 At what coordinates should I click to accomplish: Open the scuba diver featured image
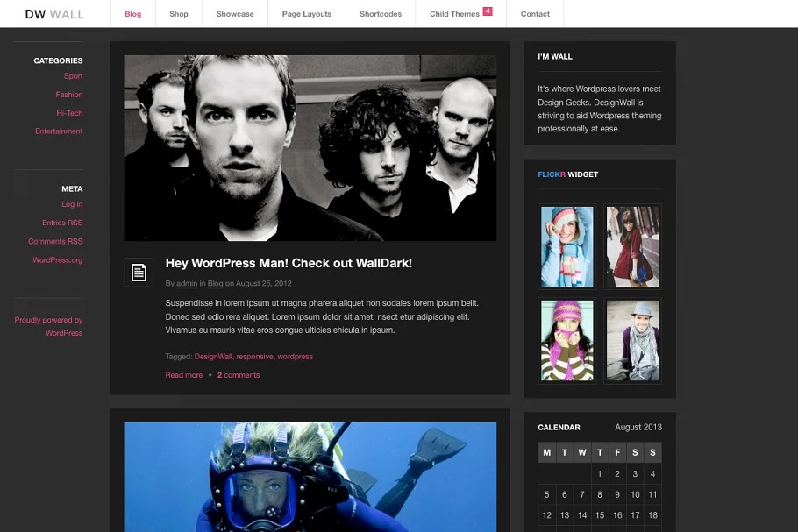310,477
